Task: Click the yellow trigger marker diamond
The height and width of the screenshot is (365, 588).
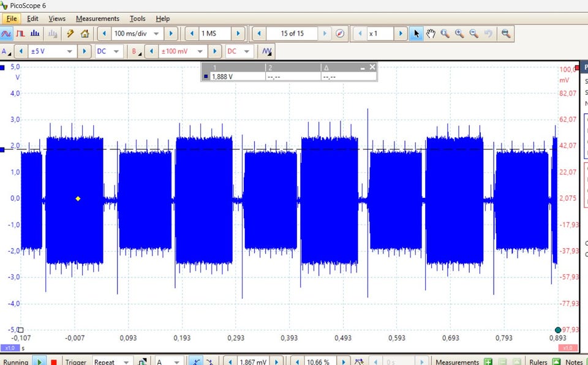Action: tap(78, 198)
